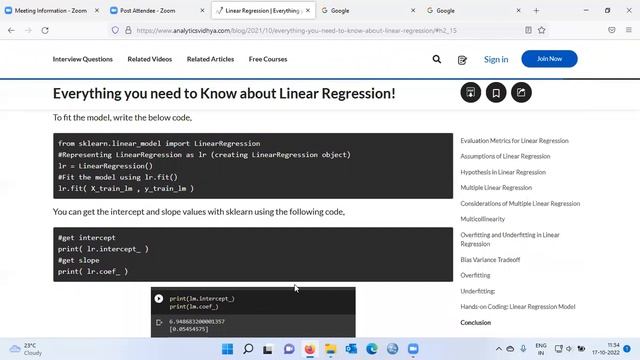Go to the Overfitting section link
The width and height of the screenshot is (640, 360).
point(475,276)
